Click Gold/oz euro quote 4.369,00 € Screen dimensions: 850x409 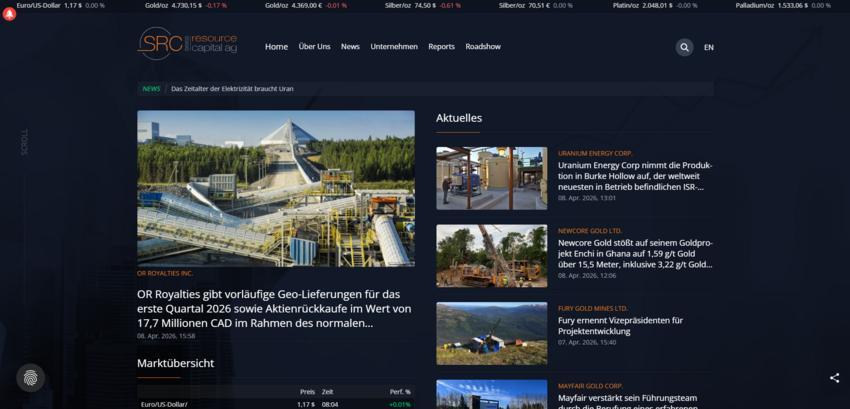click(x=305, y=5)
